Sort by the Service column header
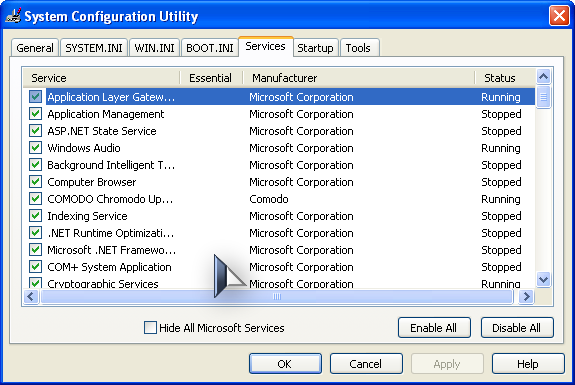575x385 pixels. tap(102, 78)
